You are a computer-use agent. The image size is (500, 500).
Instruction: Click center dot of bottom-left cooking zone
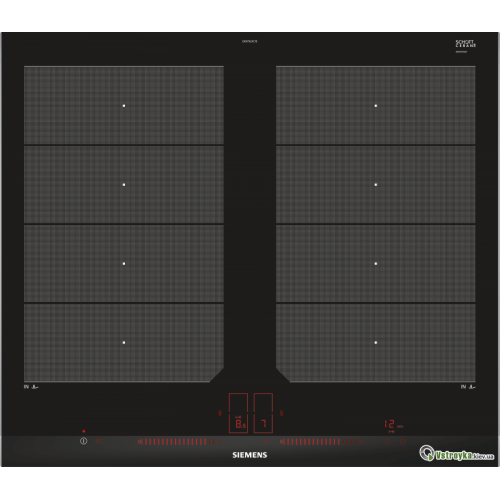click(124, 342)
